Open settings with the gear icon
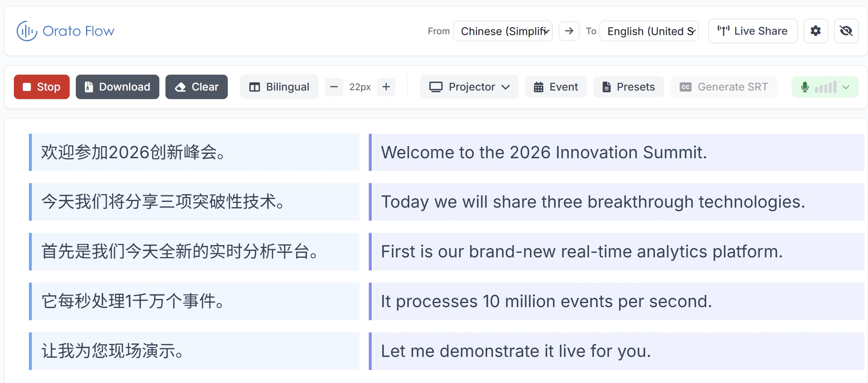 click(x=815, y=31)
